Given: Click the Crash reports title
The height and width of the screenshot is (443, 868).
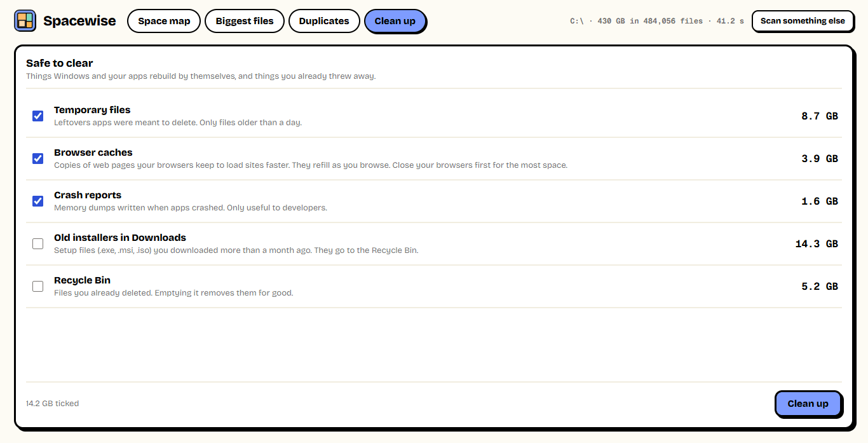Looking at the screenshot, I should pos(88,195).
